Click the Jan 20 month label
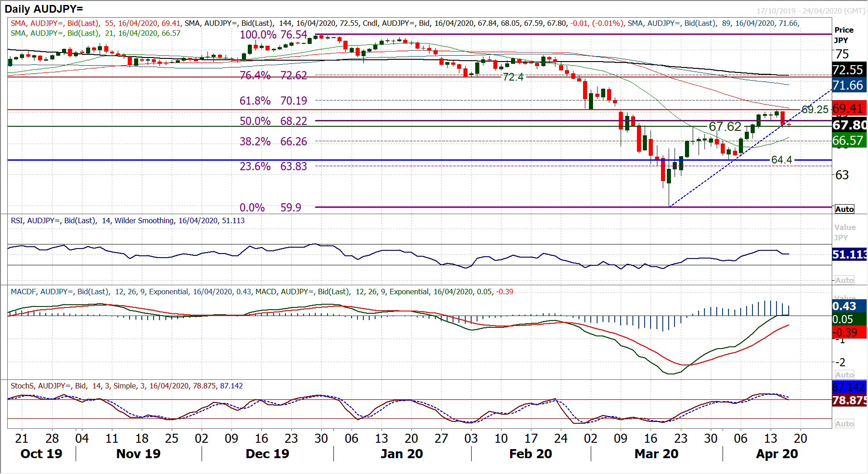The width and height of the screenshot is (868, 474). tap(402, 454)
